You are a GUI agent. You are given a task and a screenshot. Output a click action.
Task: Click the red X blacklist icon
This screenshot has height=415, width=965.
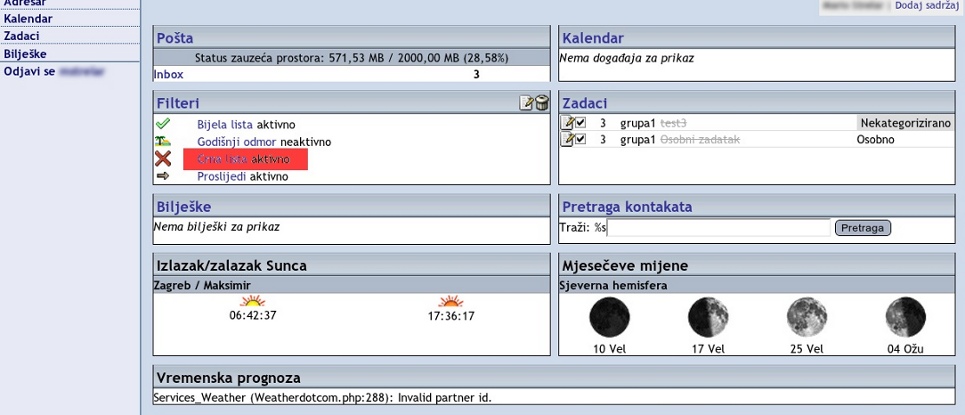click(163, 159)
